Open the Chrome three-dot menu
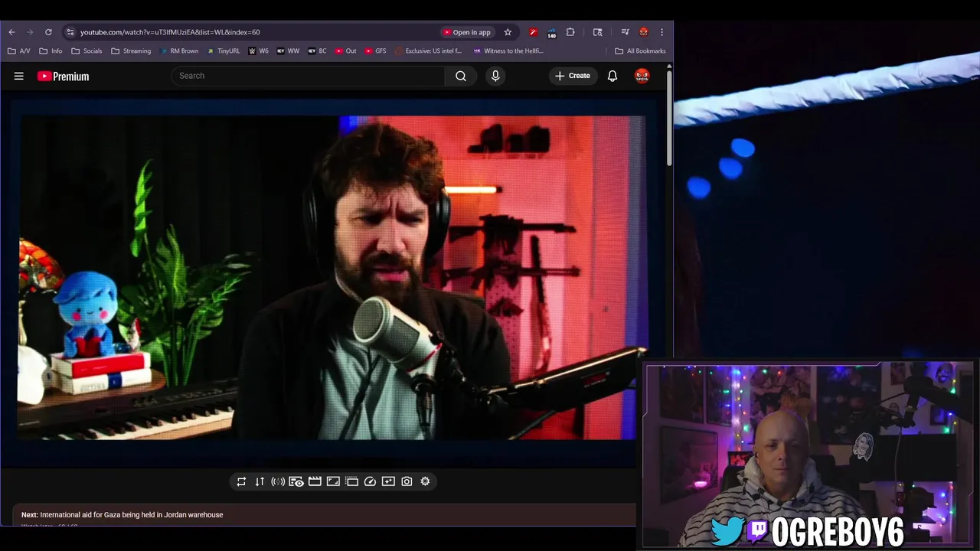Image resolution: width=980 pixels, height=551 pixels. [661, 32]
